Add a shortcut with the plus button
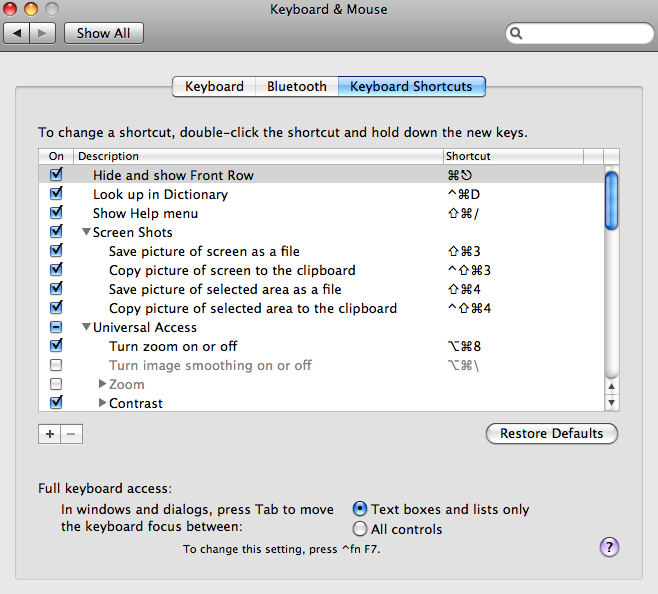This screenshot has height=594, width=658. [x=50, y=434]
